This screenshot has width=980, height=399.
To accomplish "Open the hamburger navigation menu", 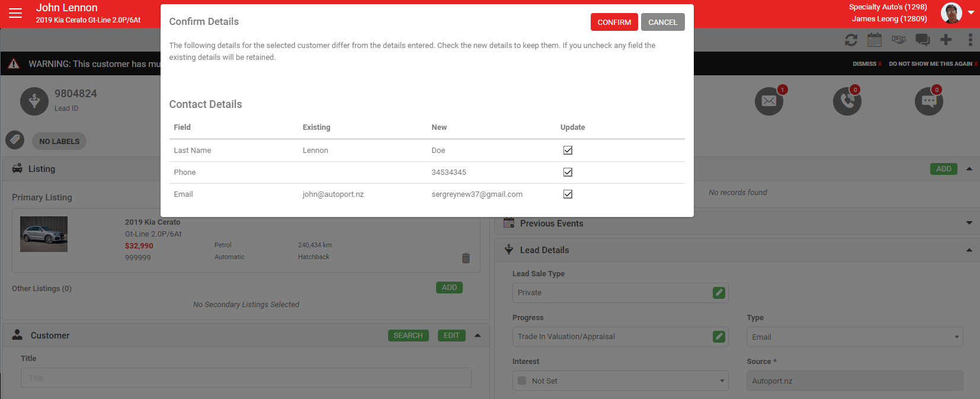I will coord(15,13).
